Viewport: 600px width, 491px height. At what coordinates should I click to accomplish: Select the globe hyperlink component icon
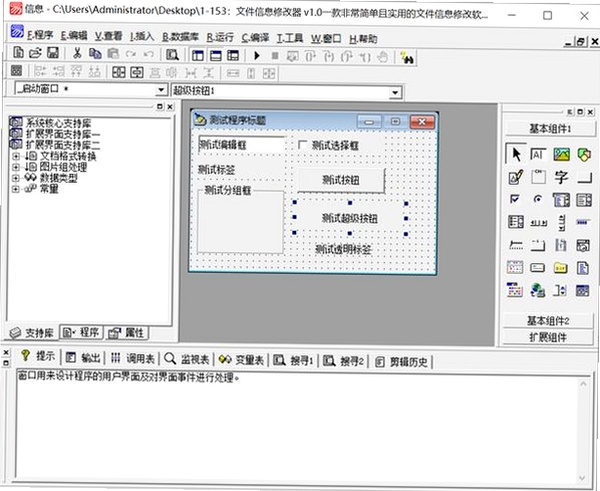(538, 290)
